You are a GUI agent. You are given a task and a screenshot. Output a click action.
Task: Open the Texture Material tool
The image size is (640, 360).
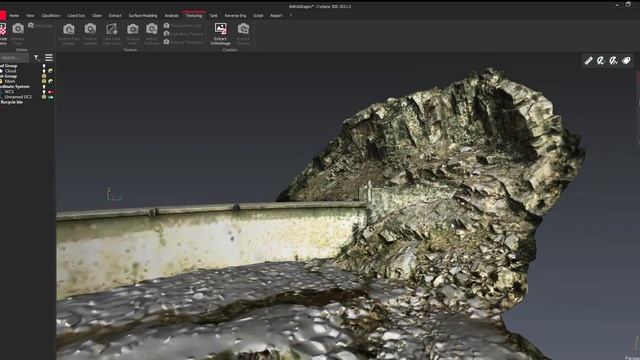point(90,33)
